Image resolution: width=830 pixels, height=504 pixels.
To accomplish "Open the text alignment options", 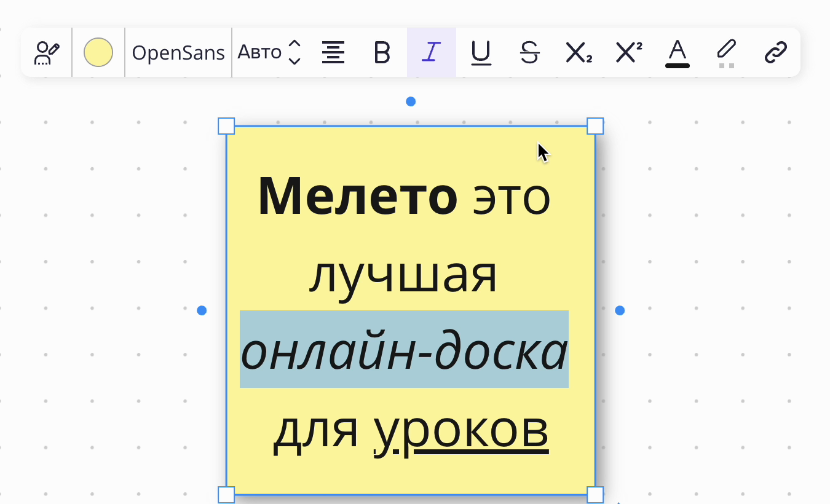I will click(333, 53).
